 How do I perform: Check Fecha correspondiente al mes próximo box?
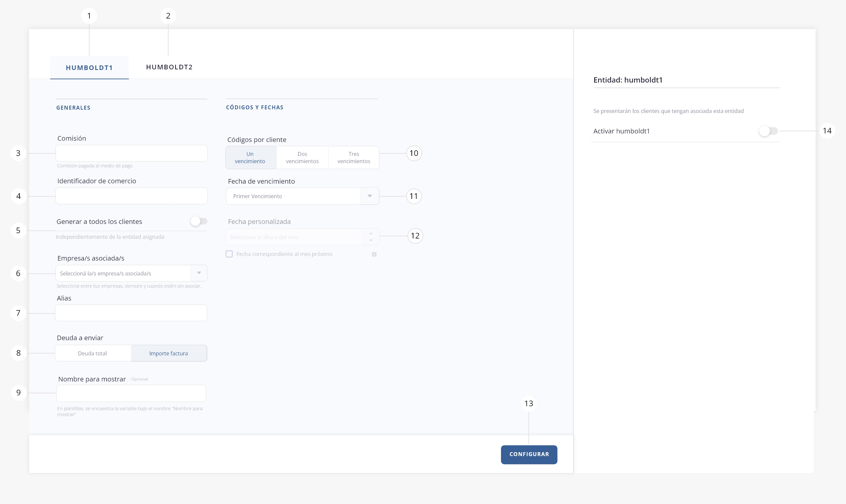tap(229, 254)
